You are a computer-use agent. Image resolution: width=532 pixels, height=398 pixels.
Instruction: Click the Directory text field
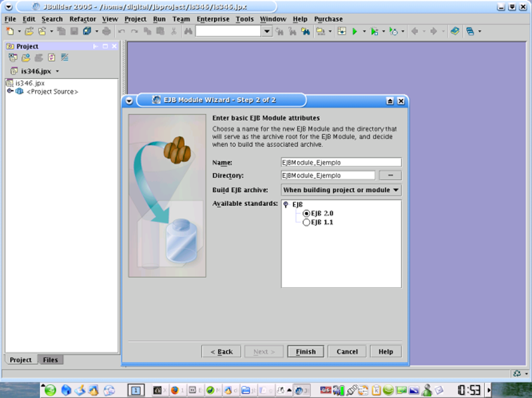(x=328, y=175)
